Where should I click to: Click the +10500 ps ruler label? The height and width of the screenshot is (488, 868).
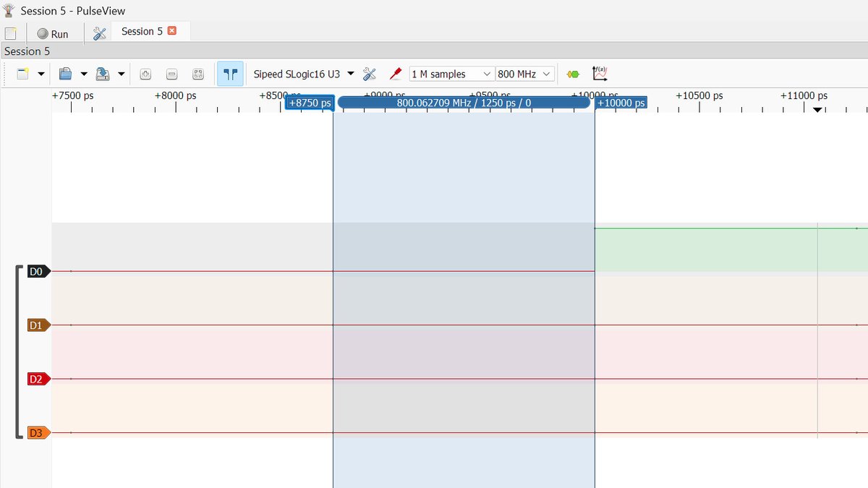coord(699,95)
